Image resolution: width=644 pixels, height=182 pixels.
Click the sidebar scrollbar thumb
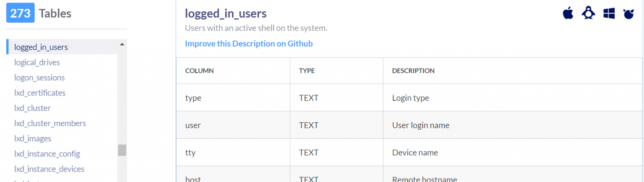coord(122,150)
